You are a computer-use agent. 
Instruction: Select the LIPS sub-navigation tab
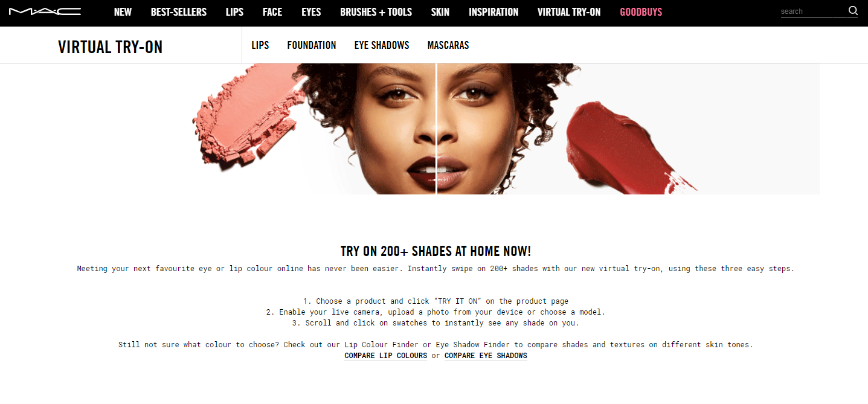260,45
